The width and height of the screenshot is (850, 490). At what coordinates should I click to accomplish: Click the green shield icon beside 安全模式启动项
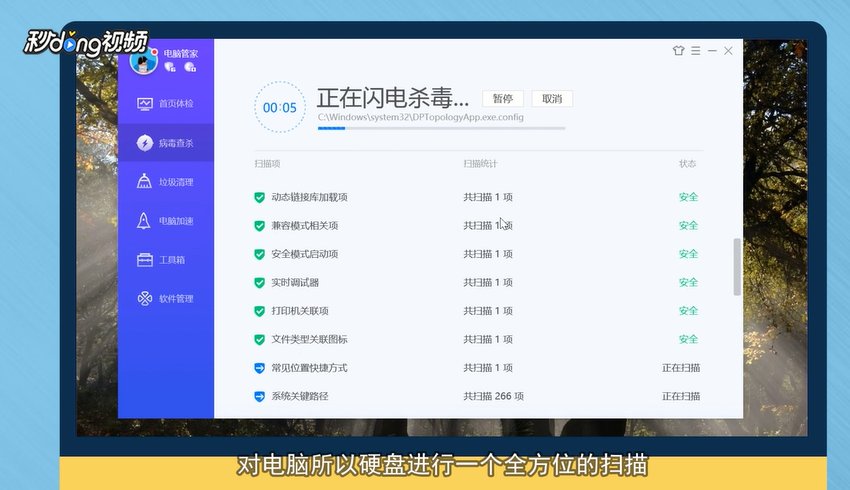point(260,254)
